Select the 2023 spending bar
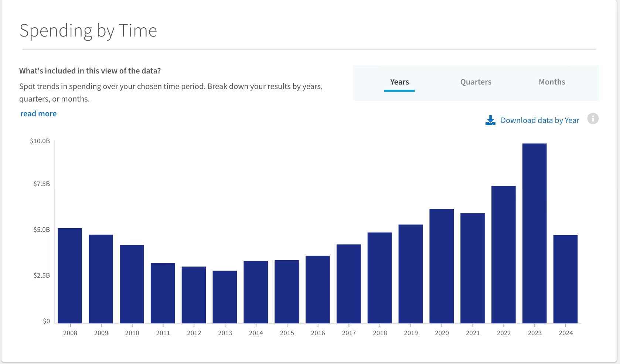This screenshot has height=364, width=620. pyautogui.click(x=534, y=233)
